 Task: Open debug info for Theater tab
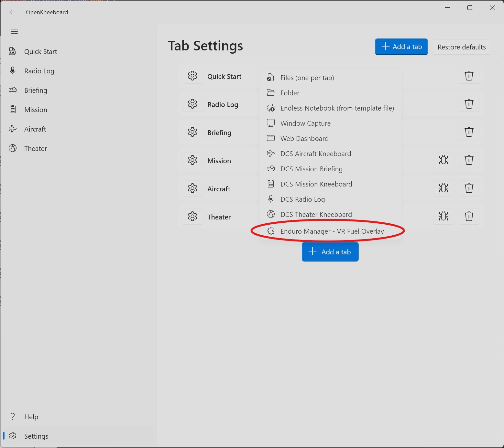444,217
